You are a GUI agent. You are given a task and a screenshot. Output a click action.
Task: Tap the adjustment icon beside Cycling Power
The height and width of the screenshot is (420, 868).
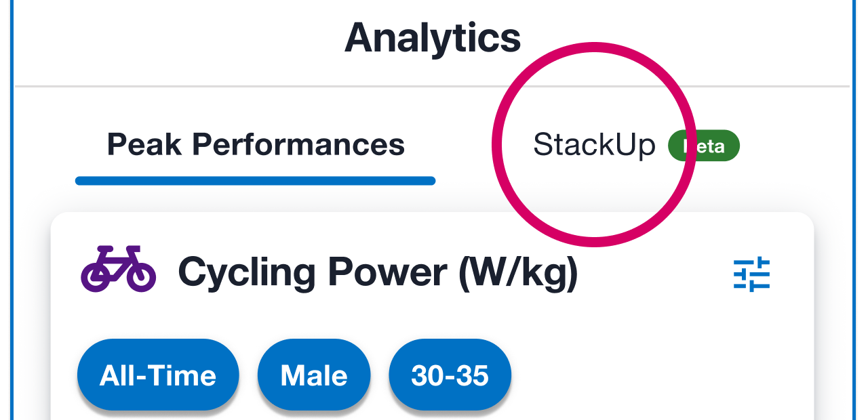pyautogui.click(x=753, y=274)
